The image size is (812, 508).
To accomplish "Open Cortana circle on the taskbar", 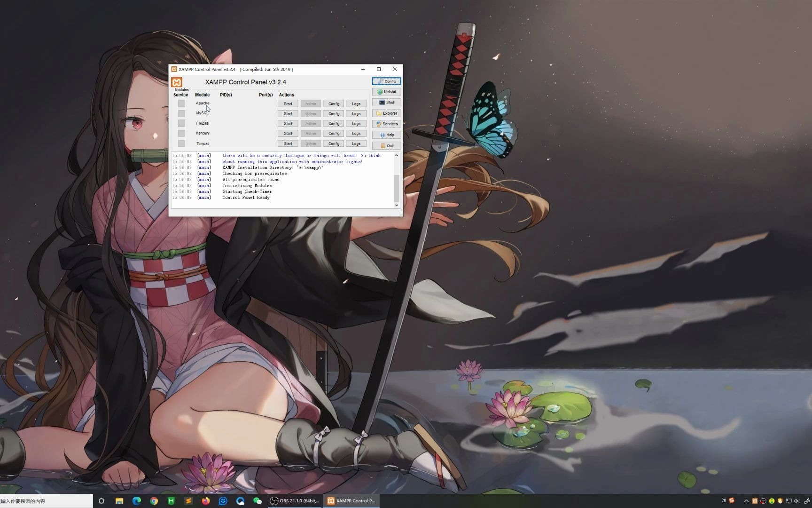I will point(101,501).
